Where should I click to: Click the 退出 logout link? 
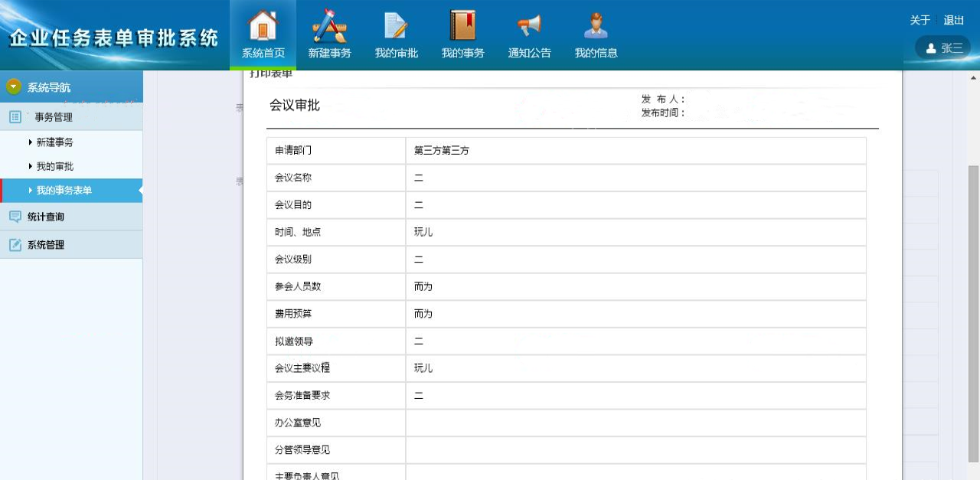pyautogui.click(x=954, y=21)
